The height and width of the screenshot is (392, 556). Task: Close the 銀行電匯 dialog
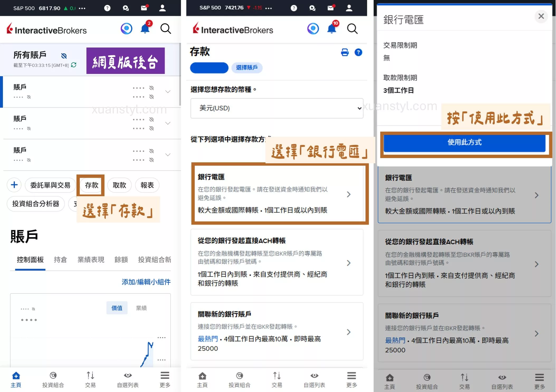(541, 16)
